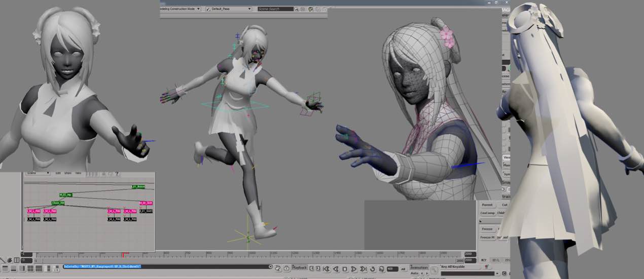Step to the previous frame arrow
The width and height of the screenshot is (644, 279).
coord(311,268)
